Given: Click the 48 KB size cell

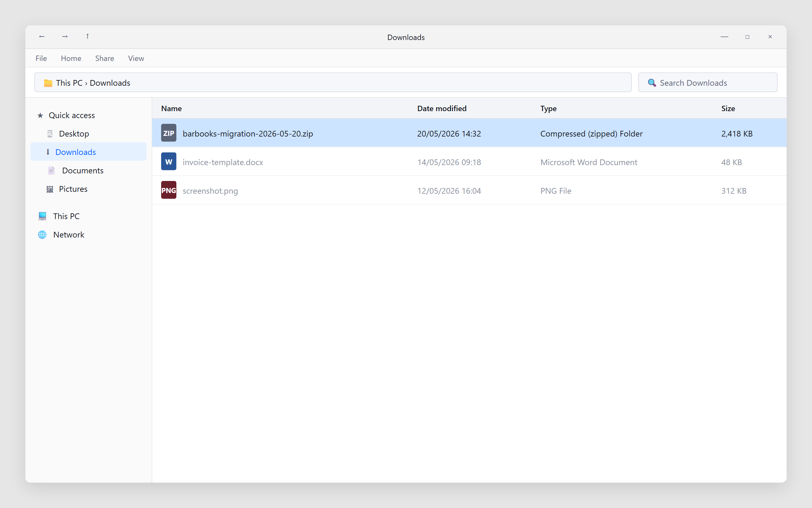Looking at the screenshot, I should coord(731,162).
